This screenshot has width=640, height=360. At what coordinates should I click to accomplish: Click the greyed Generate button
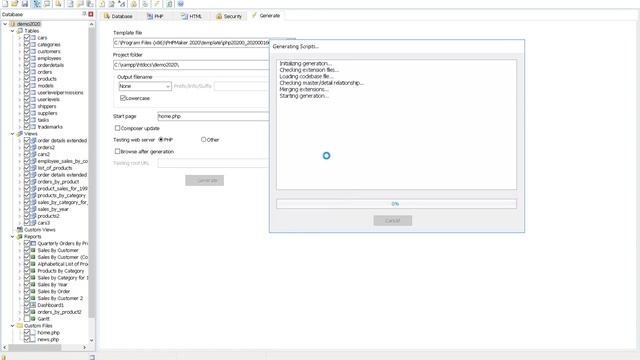204,180
